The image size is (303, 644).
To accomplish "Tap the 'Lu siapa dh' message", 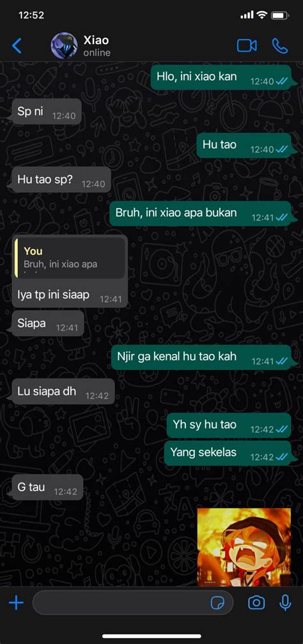I will pos(63,392).
